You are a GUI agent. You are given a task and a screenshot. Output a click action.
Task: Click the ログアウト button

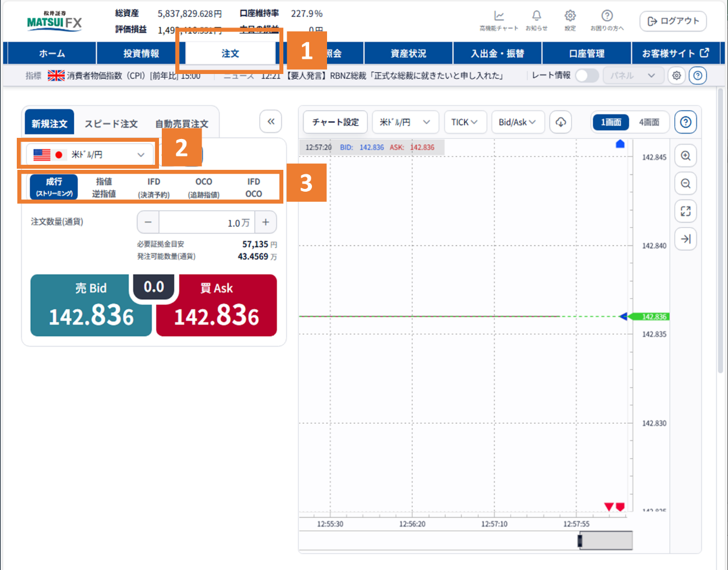pyautogui.click(x=673, y=21)
